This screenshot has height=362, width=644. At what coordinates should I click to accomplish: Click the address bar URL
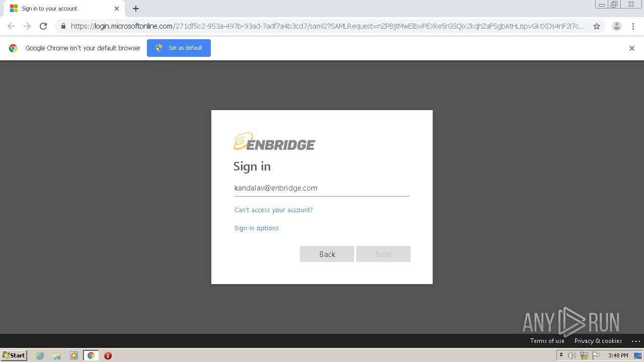coord(328,26)
